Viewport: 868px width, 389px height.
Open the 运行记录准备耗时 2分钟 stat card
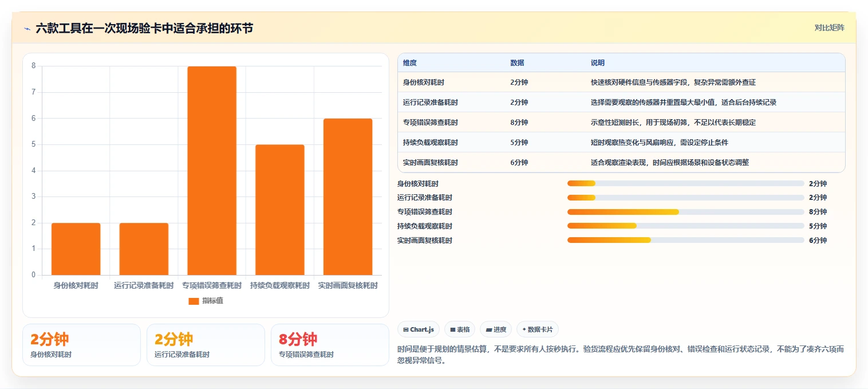pyautogui.click(x=206, y=345)
